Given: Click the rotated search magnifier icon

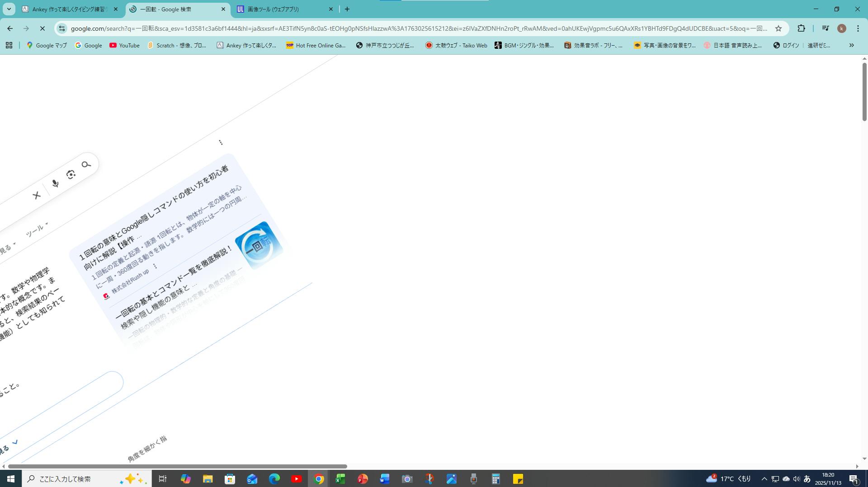Looking at the screenshot, I should pyautogui.click(x=86, y=164).
